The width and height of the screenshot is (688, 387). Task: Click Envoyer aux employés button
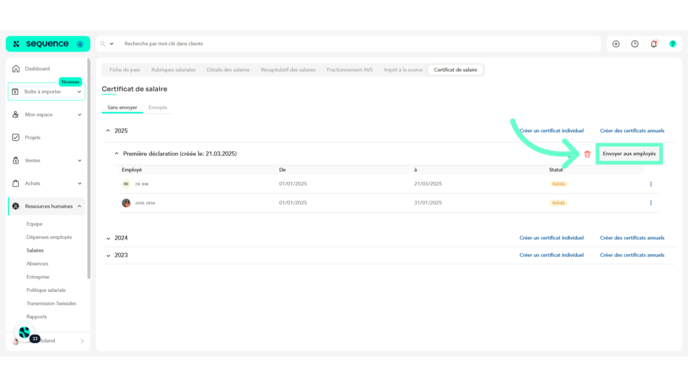coord(629,154)
